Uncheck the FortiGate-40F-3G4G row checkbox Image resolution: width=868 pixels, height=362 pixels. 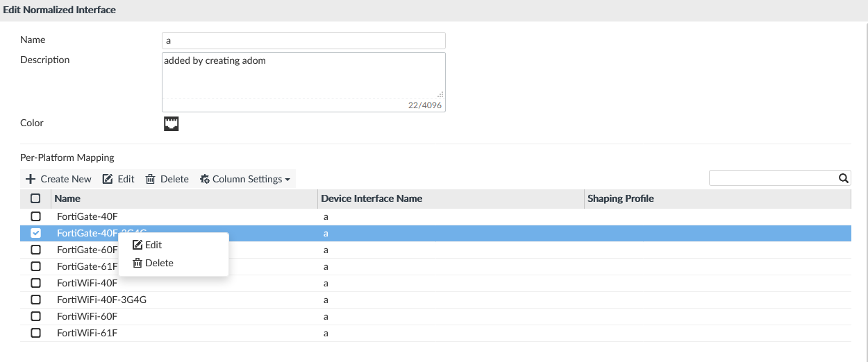36,233
